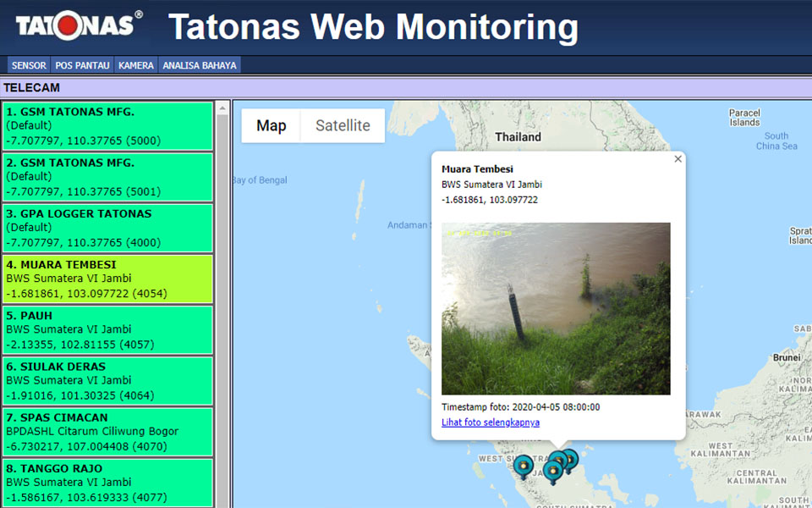Viewport: 812px width, 508px height.
Task: Switch the map to Map view
Action: [x=272, y=126]
